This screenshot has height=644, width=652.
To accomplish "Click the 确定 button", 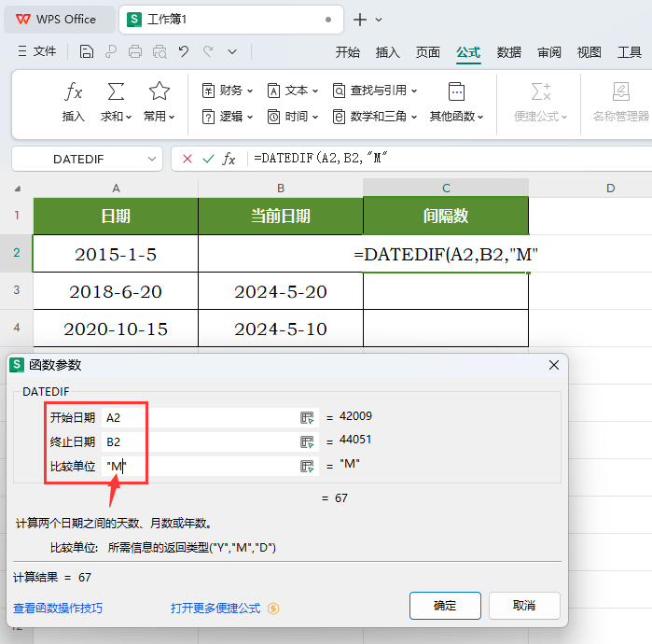I will (x=445, y=606).
